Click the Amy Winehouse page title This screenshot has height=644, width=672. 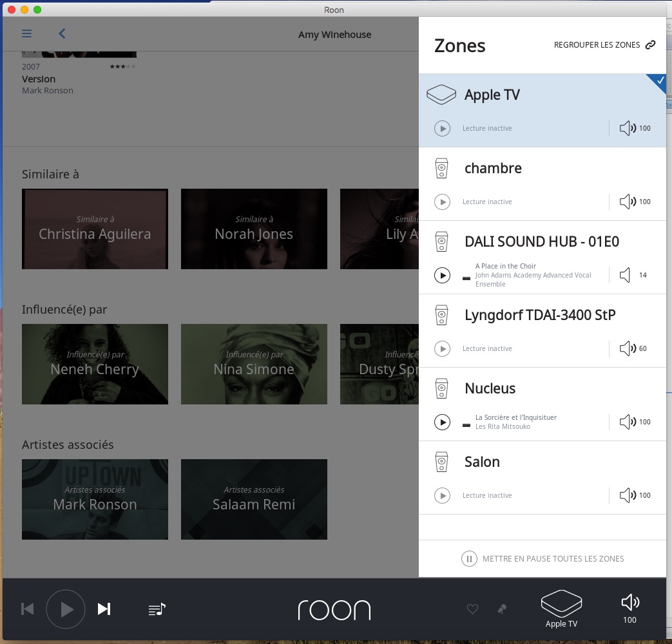[335, 35]
